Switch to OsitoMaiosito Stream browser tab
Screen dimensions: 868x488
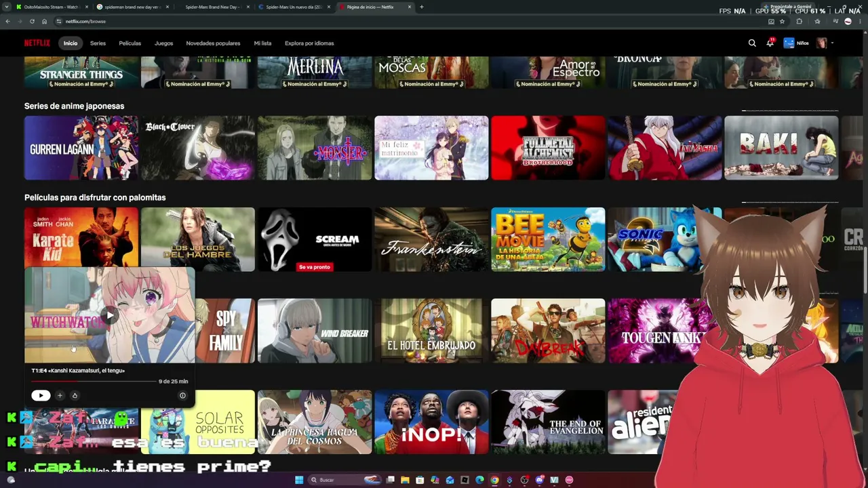[x=52, y=7]
